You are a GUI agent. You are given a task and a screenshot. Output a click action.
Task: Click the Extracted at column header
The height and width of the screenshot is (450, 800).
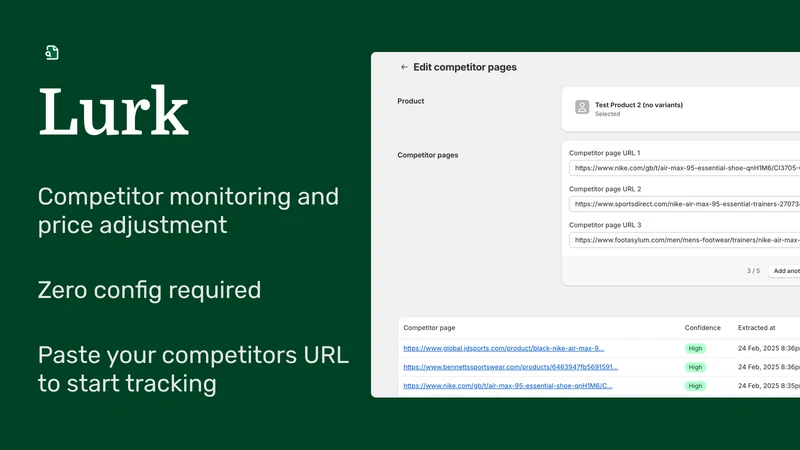pyautogui.click(x=757, y=328)
